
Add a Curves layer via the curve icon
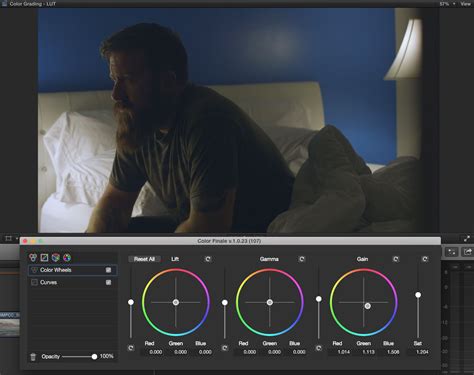(x=44, y=257)
